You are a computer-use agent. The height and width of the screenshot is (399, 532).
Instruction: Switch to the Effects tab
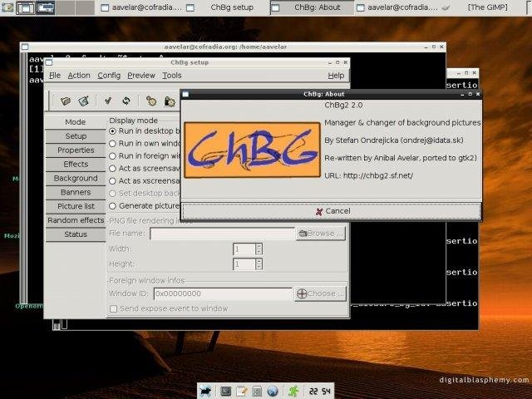pyautogui.click(x=76, y=165)
